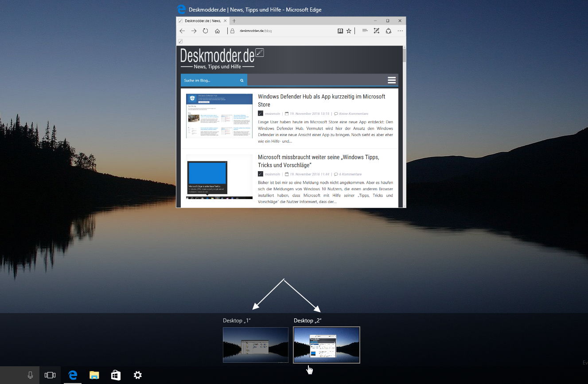Open article 'Microsoft missbraucht weiter seine Windows Tipps'

319,161
